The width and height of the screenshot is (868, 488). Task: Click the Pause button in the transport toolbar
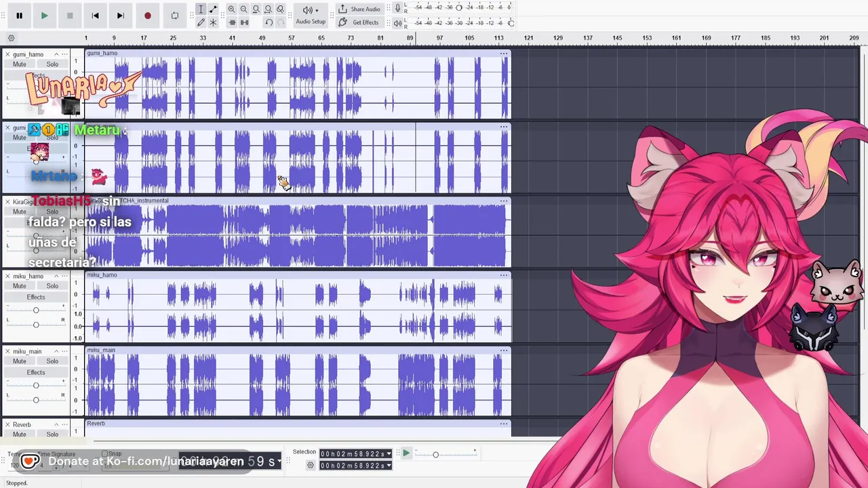click(x=19, y=16)
